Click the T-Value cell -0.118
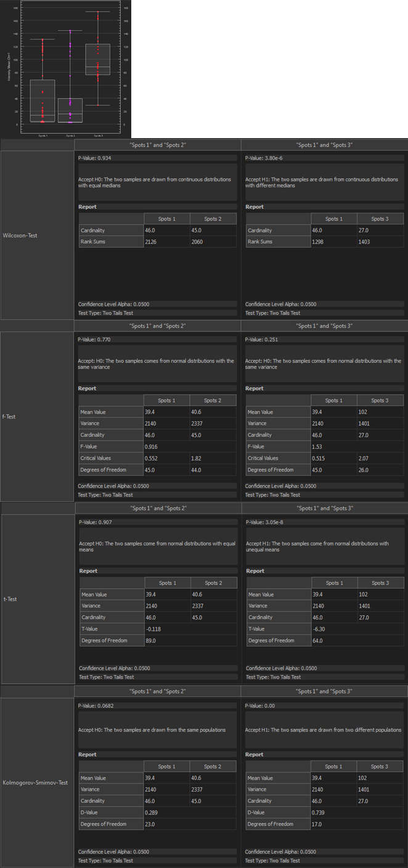408x868 pixels. 190,629
